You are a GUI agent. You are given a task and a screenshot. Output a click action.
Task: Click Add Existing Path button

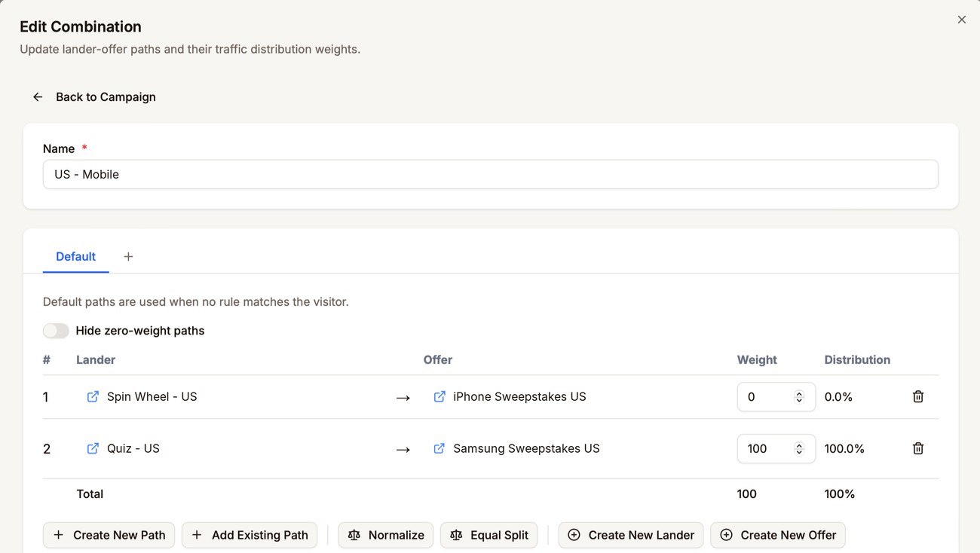pyautogui.click(x=250, y=535)
